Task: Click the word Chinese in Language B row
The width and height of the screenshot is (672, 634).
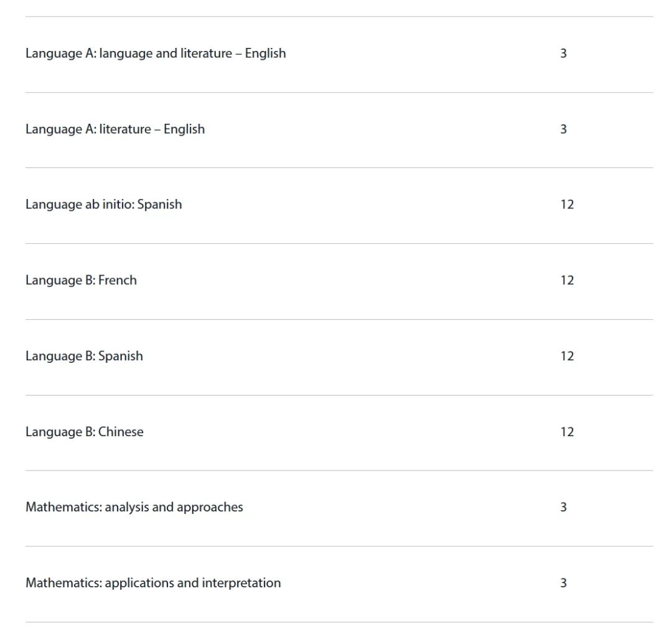Action: (x=121, y=432)
